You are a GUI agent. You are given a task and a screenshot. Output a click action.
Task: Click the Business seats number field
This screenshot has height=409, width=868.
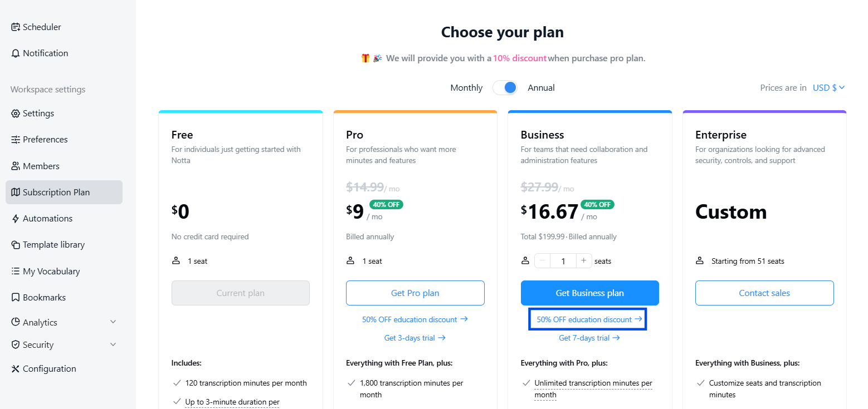[x=563, y=260]
